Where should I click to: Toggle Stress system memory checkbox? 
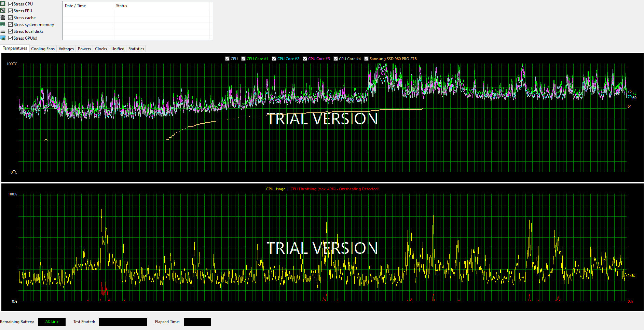point(10,24)
